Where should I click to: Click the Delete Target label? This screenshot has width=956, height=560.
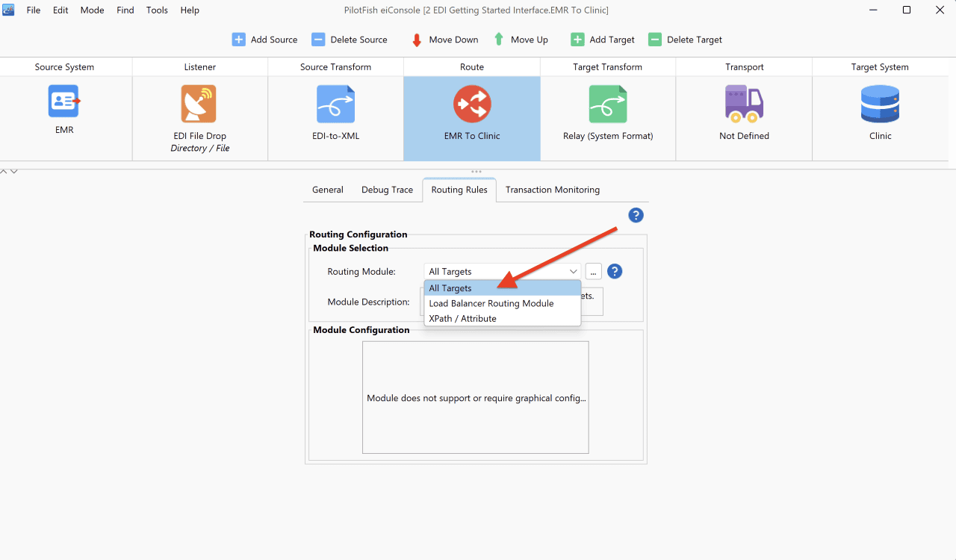click(x=695, y=40)
